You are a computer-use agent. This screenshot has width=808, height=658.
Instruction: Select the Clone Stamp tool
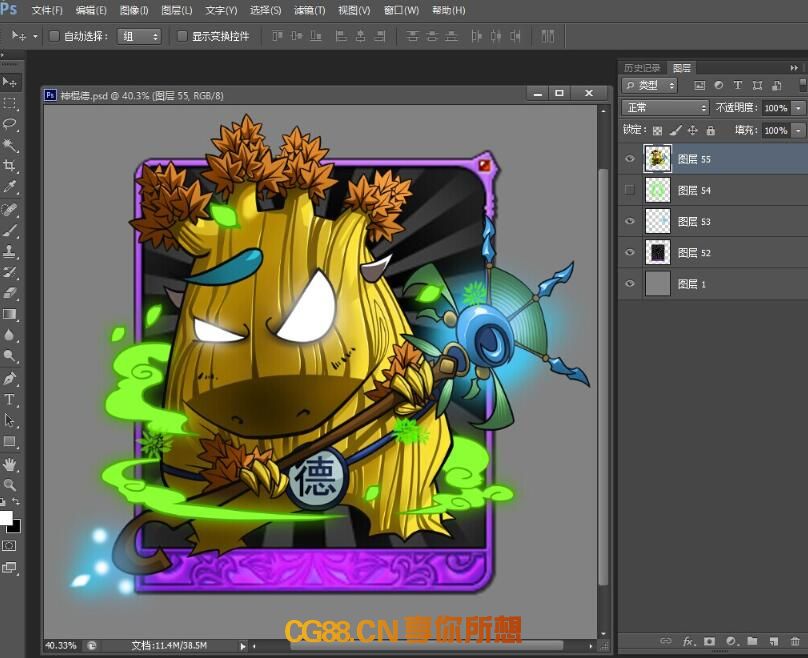coord(9,251)
